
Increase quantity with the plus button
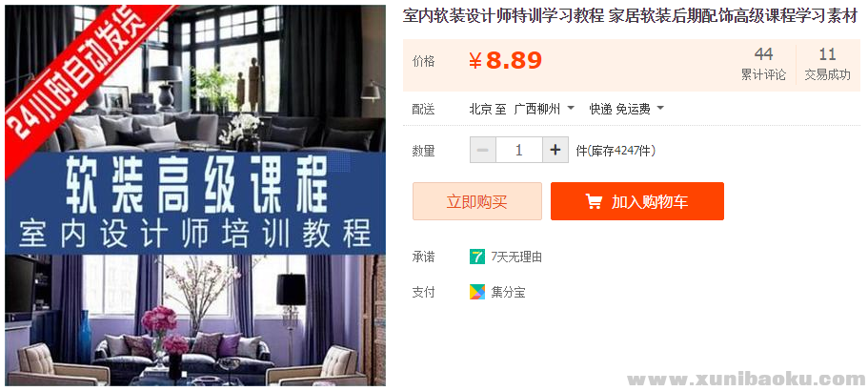pyautogui.click(x=555, y=150)
